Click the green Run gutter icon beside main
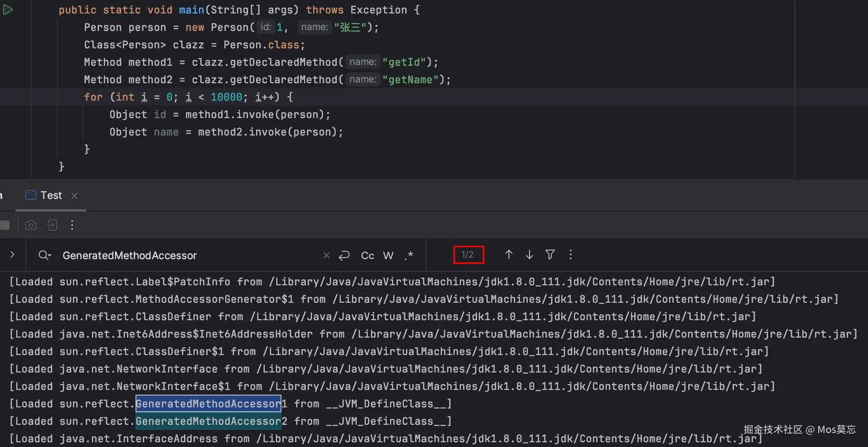This screenshot has height=447, width=868. tap(8, 10)
